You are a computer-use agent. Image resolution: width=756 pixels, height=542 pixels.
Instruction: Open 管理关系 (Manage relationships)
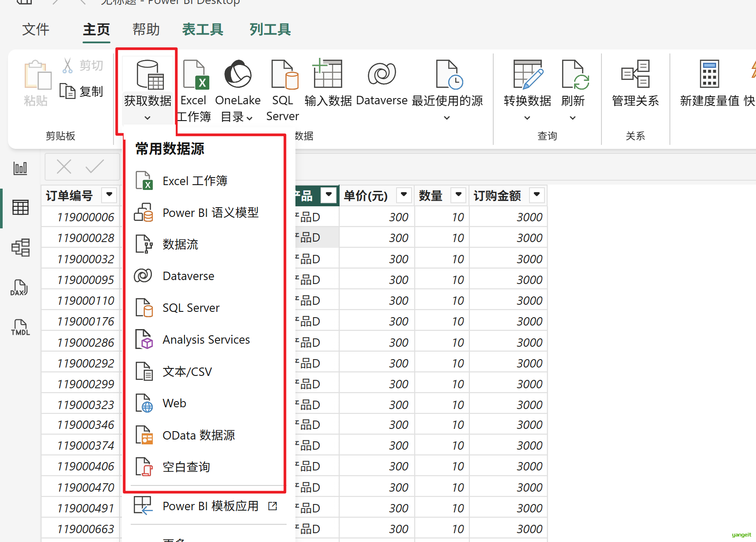pyautogui.click(x=635, y=74)
